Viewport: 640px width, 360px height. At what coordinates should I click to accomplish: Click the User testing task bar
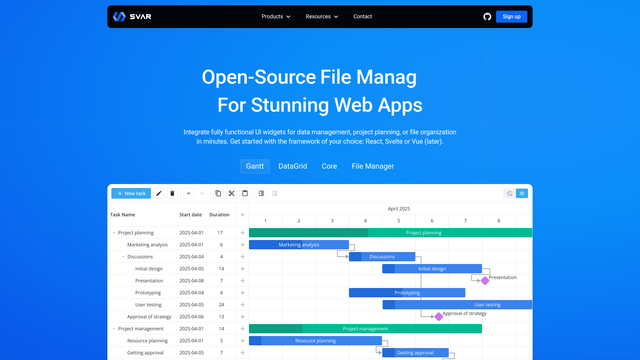[457, 305]
